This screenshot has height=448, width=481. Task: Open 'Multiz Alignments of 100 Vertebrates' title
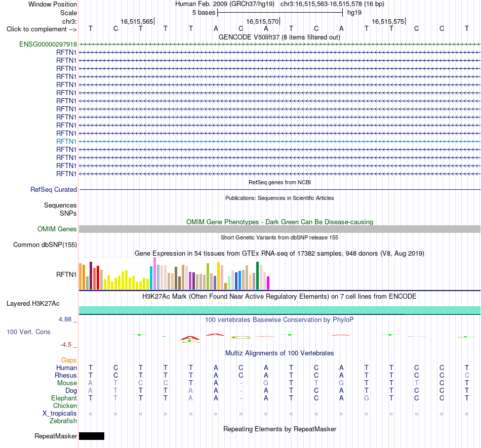click(279, 353)
